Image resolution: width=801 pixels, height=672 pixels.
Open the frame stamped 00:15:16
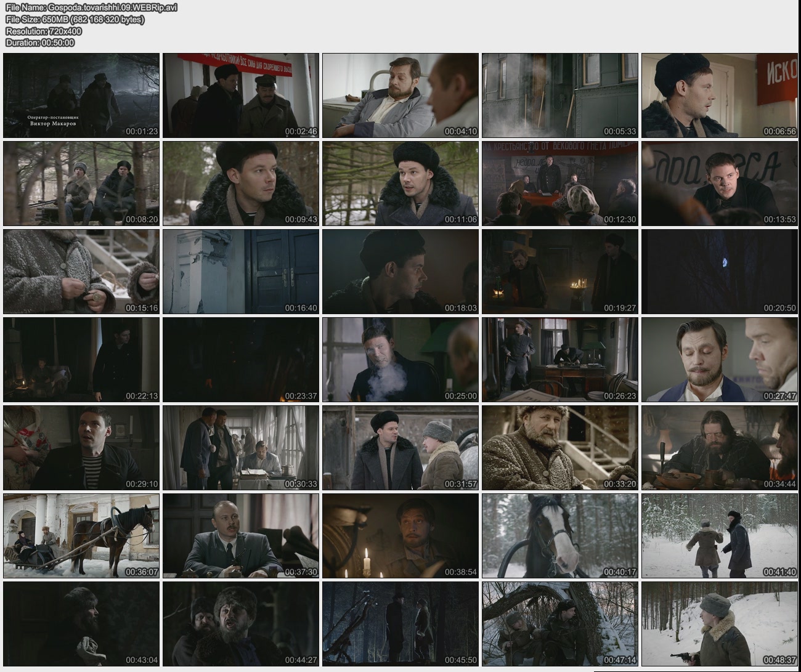point(81,272)
